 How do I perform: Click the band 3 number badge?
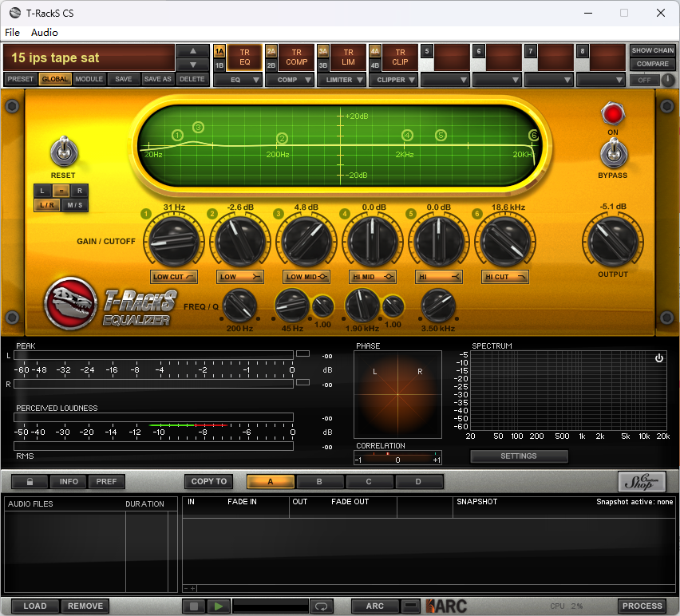click(279, 214)
